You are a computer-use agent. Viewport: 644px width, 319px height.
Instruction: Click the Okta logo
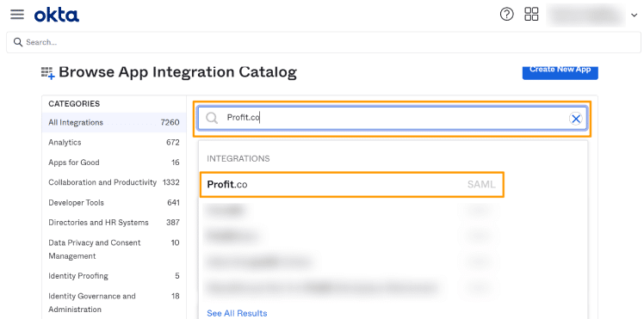56,15
